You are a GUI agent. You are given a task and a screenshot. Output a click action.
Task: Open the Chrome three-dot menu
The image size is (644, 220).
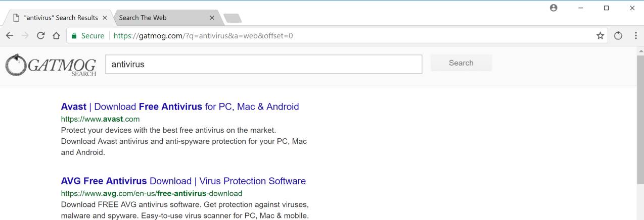tap(635, 36)
